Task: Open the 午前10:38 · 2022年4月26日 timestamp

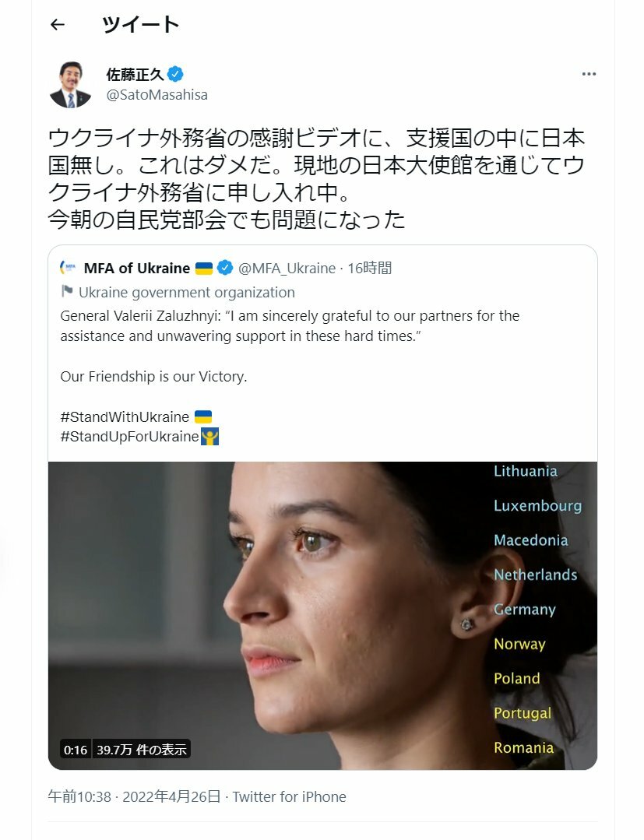Action: (134, 796)
